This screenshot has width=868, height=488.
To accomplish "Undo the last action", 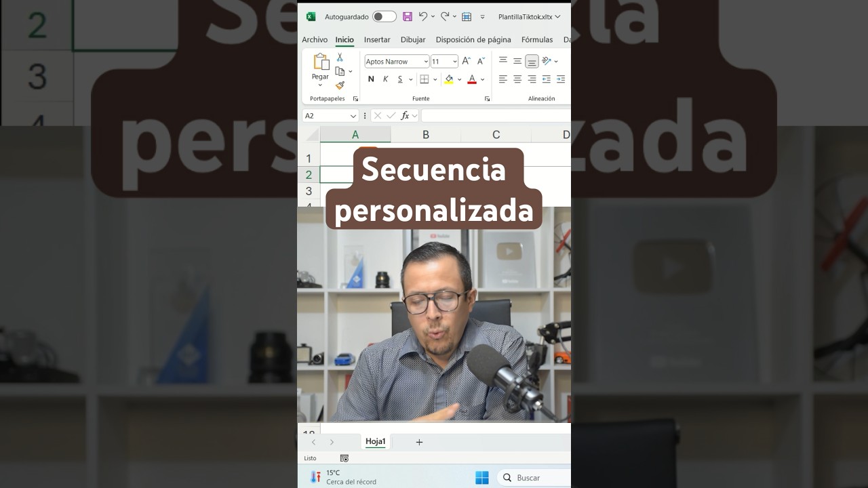I will click(x=423, y=16).
